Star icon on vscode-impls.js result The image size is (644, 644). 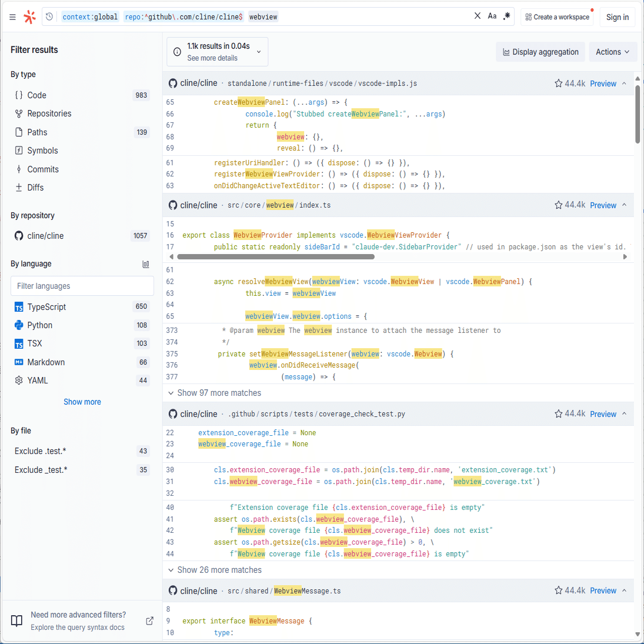559,84
